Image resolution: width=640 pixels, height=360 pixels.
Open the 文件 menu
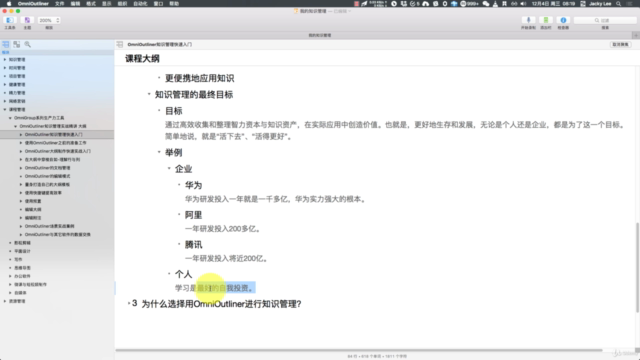click(60, 4)
